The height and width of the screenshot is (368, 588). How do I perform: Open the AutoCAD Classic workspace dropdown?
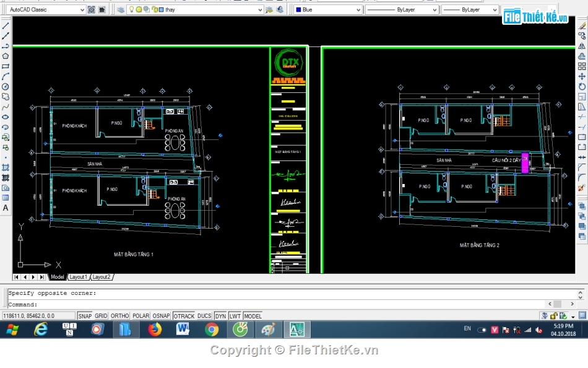[x=46, y=10]
